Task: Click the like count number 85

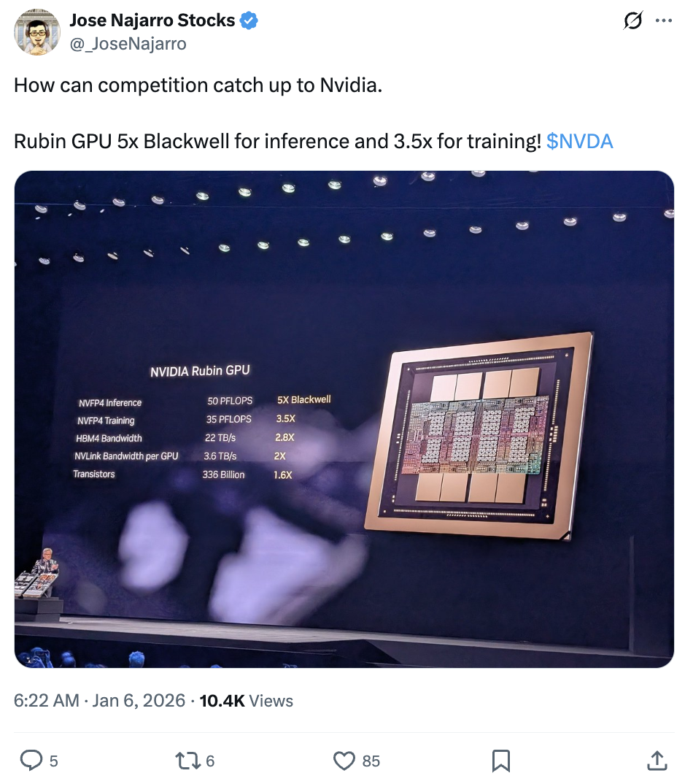Action: tap(371, 761)
